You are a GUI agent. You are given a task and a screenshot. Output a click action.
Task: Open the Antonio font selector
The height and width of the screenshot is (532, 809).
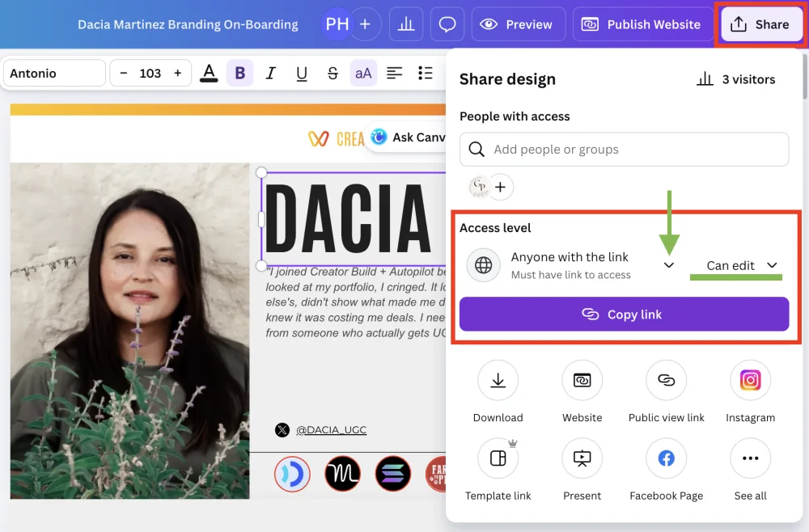click(x=54, y=73)
